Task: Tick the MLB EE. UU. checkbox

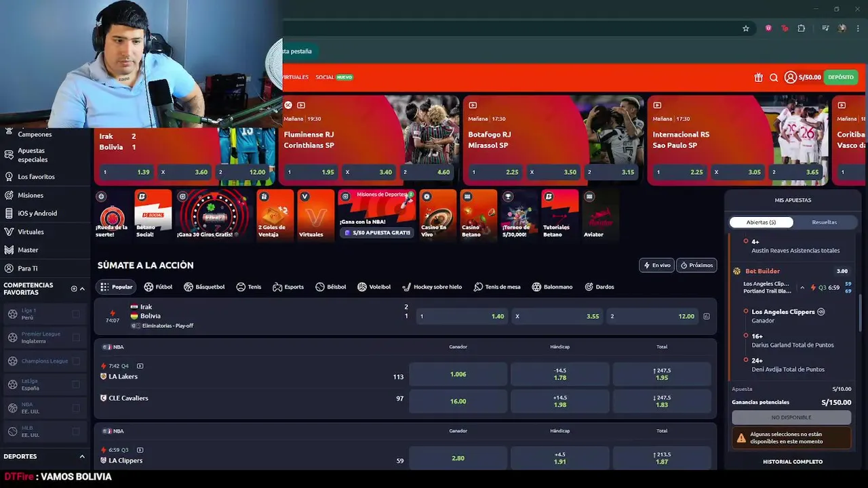Action: [76, 431]
